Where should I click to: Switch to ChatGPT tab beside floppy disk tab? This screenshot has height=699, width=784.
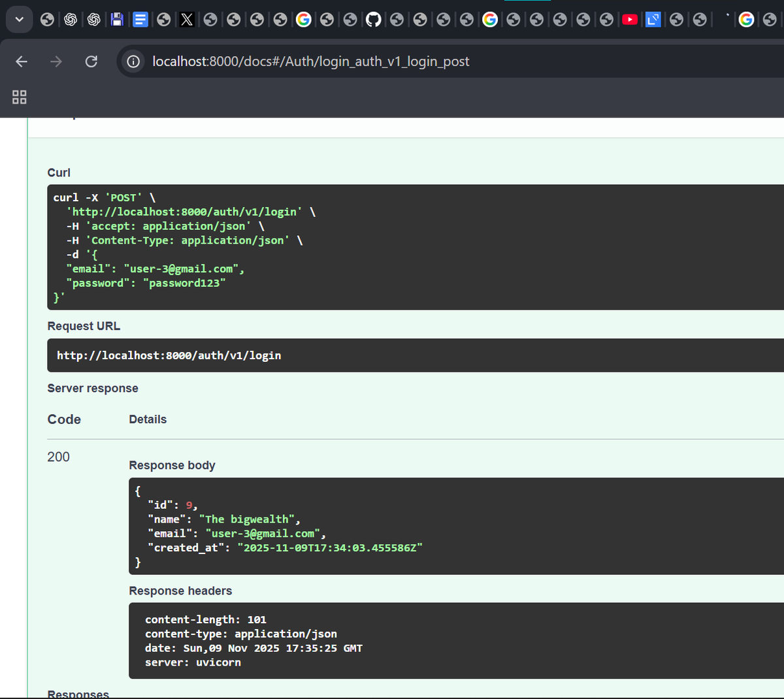point(94,20)
